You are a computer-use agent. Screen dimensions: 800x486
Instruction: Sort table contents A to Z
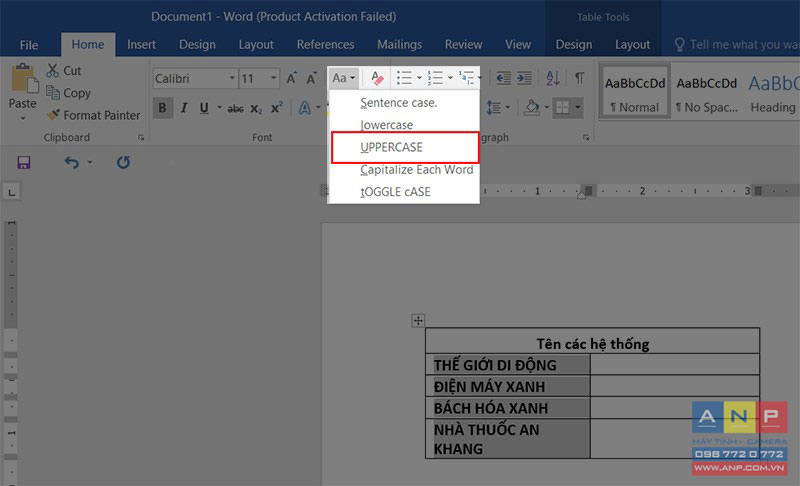coord(553,78)
